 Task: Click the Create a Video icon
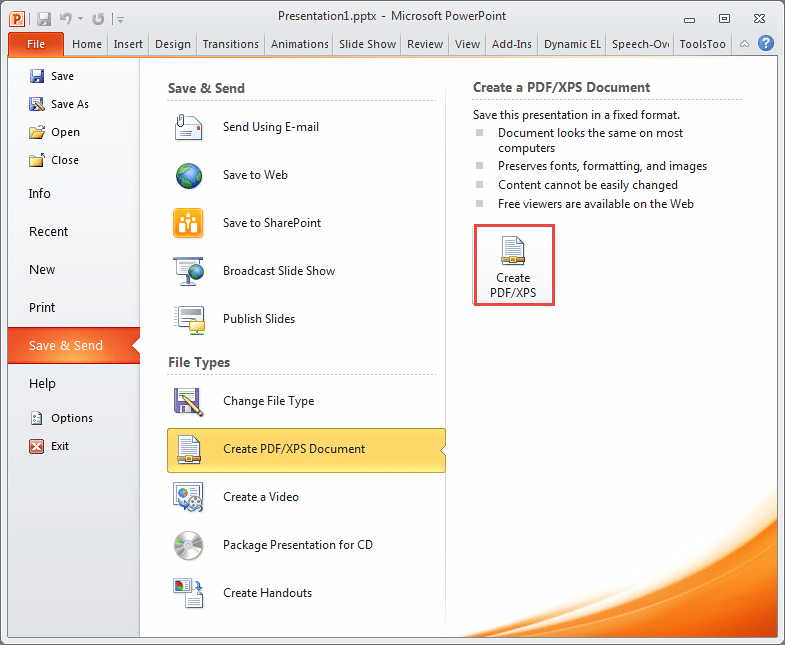click(x=188, y=497)
